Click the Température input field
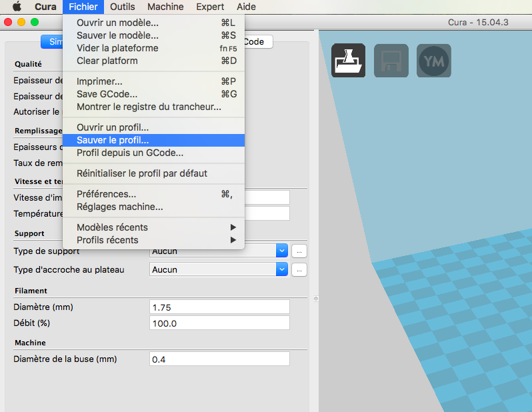Image resolution: width=532 pixels, height=412 pixels. tap(267, 213)
